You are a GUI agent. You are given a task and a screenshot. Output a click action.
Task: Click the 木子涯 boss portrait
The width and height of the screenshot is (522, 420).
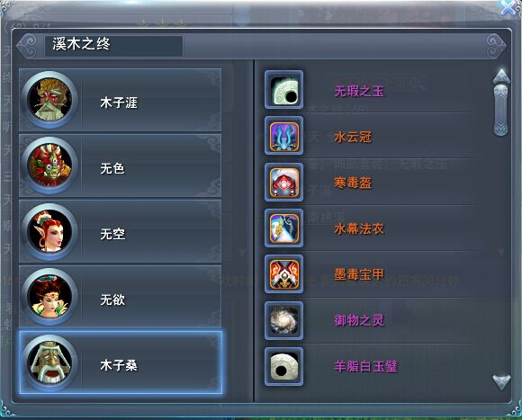49,100
